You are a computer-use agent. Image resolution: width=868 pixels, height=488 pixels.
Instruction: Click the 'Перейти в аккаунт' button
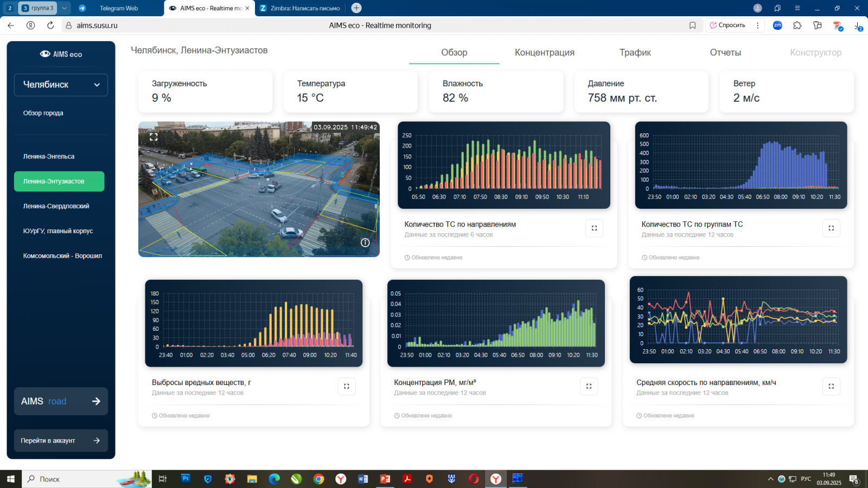(x=61, y=440)
